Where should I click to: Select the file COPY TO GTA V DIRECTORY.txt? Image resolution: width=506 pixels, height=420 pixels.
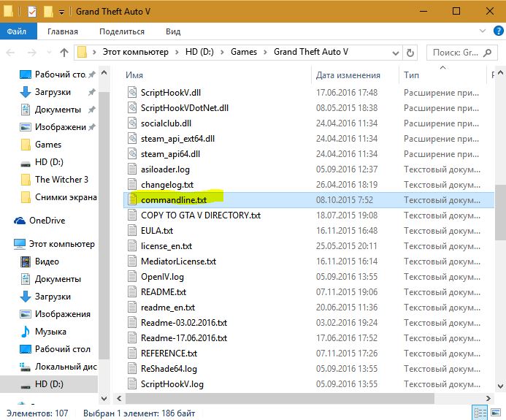201,215
